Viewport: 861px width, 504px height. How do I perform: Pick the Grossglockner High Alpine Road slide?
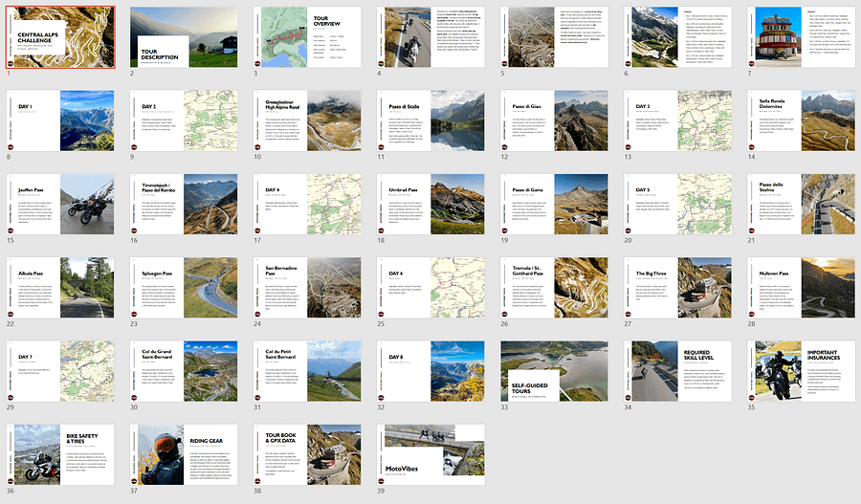tap(307, 121)
